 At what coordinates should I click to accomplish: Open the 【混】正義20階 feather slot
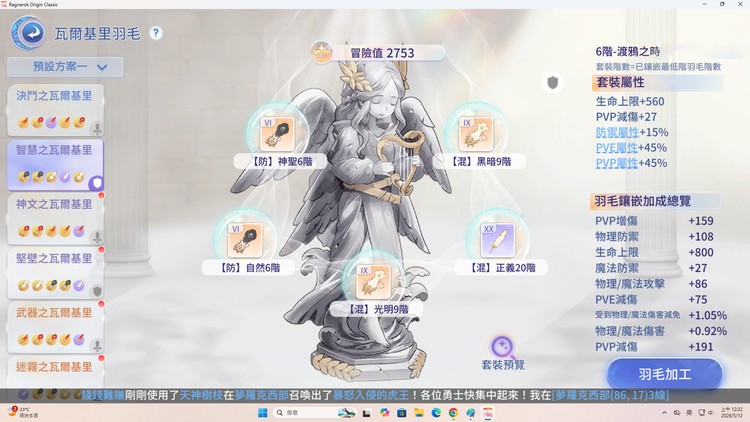(497, 240)
